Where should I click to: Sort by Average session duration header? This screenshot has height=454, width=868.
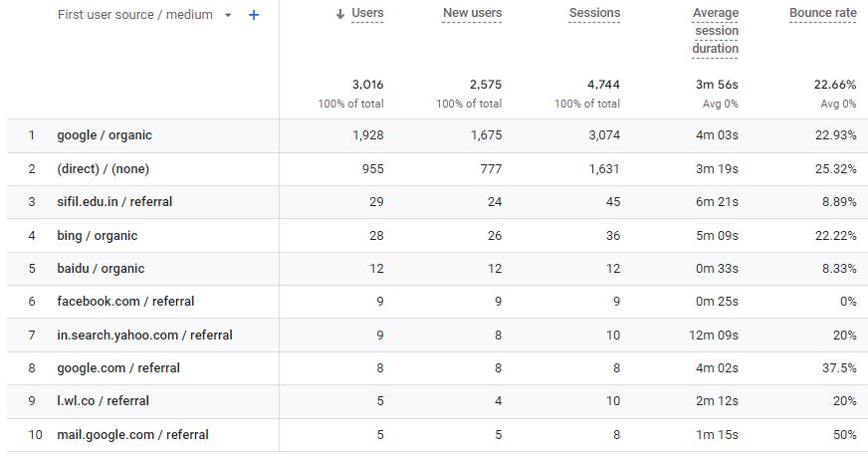click(x=716, y=30)
